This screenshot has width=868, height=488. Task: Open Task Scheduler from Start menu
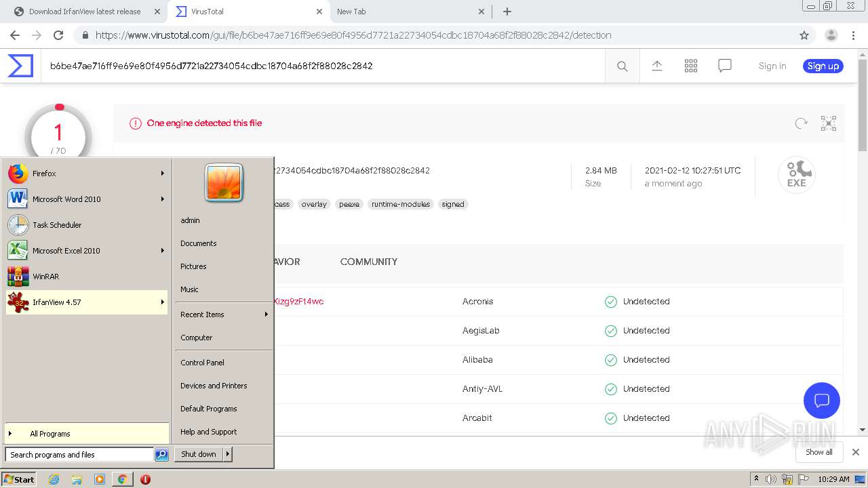tap(86, 225)
